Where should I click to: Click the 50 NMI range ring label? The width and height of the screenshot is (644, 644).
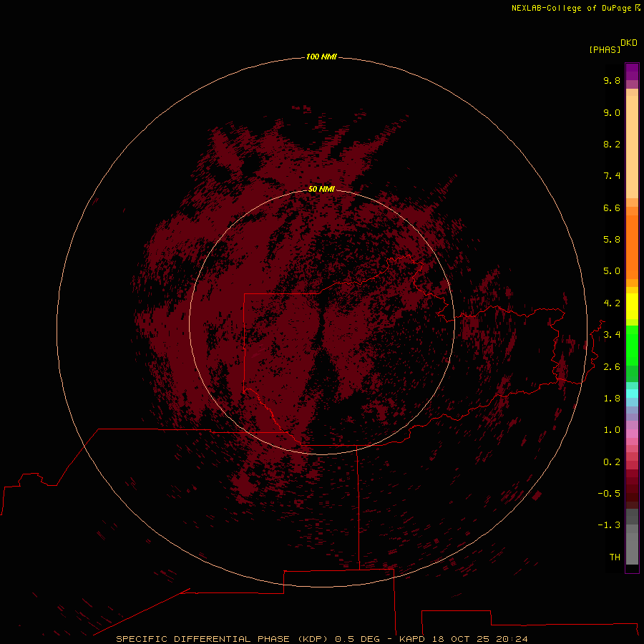(321, 189)
